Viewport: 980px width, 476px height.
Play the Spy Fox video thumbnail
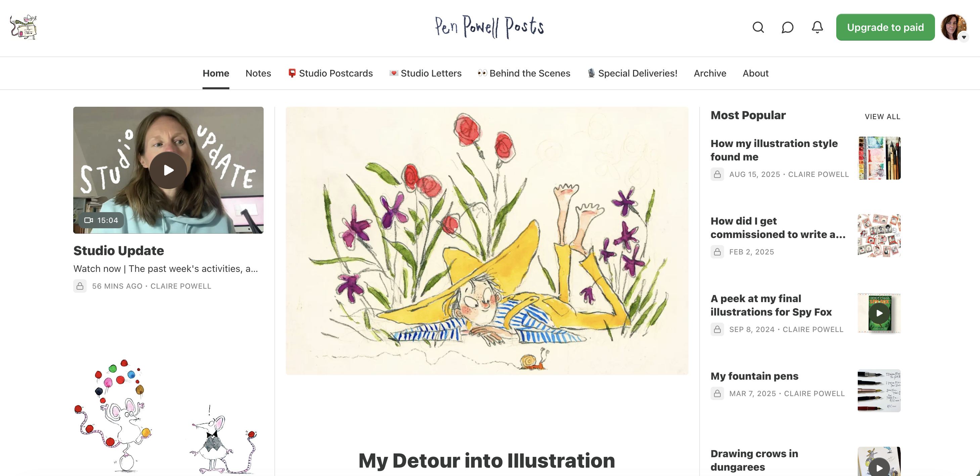coord(879,313)
